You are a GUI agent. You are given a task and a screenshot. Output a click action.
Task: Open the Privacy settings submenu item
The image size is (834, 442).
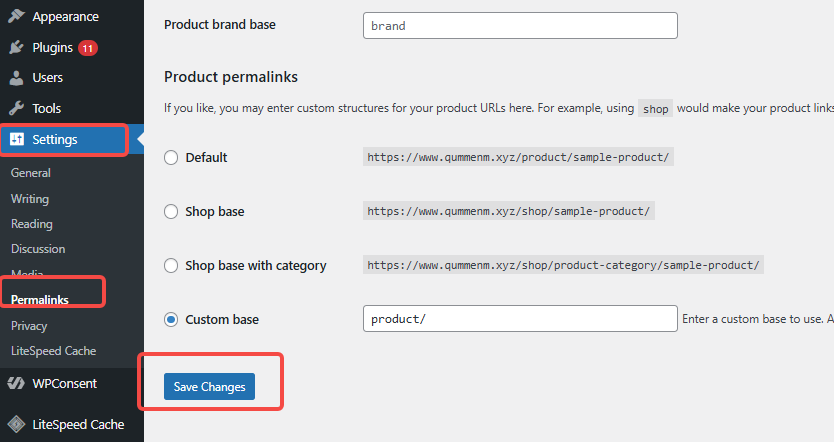pyautogui.click(x=29, y=326)
